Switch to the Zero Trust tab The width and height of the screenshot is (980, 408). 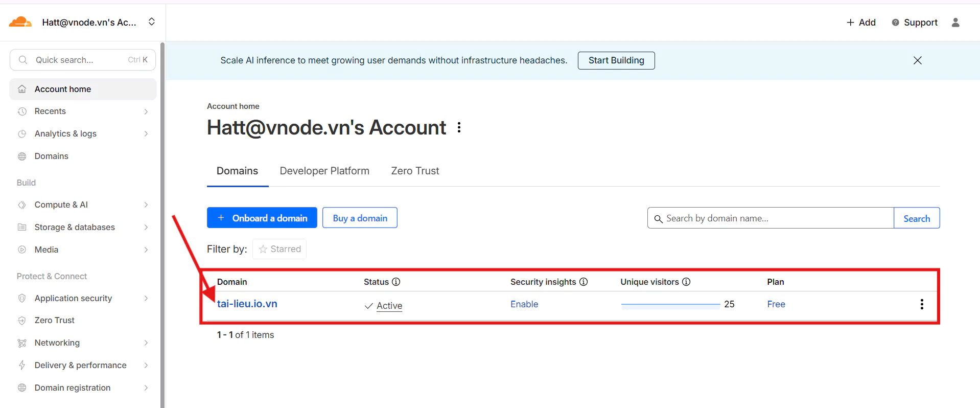coord(414,171)
